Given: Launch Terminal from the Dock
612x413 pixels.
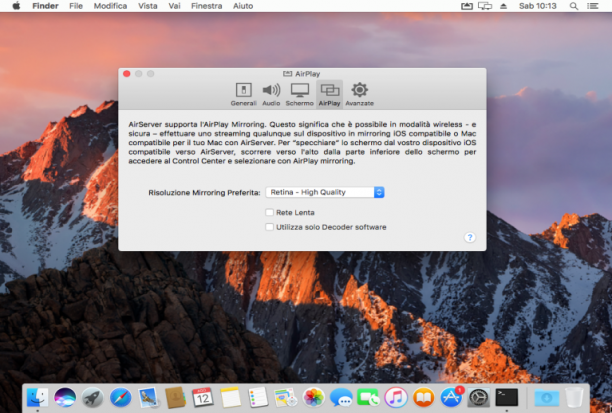Looking at the screenshot, I should click(x=507, y=397).
